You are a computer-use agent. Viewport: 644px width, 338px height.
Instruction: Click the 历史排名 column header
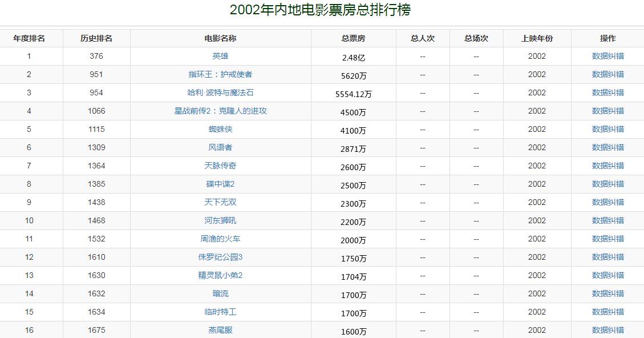96,38
